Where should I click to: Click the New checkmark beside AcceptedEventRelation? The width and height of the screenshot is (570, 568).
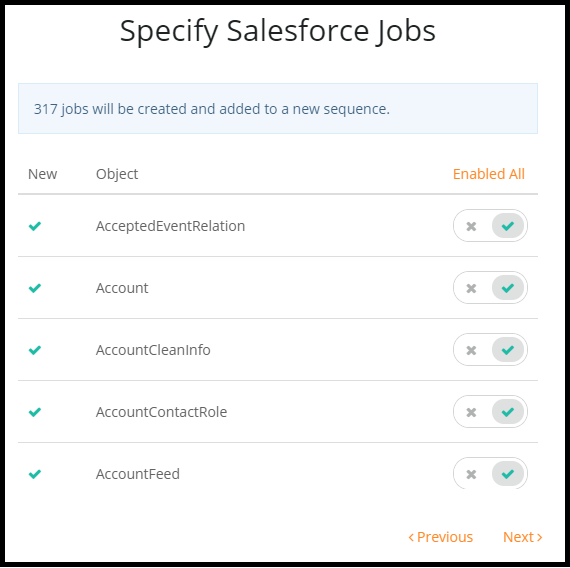pyautogui.click(x=35, y=226)
